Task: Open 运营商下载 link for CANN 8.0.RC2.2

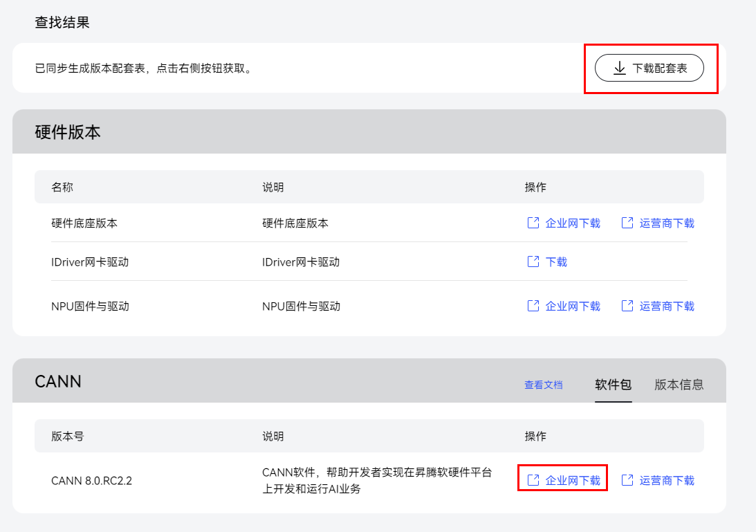Action: 667,481
